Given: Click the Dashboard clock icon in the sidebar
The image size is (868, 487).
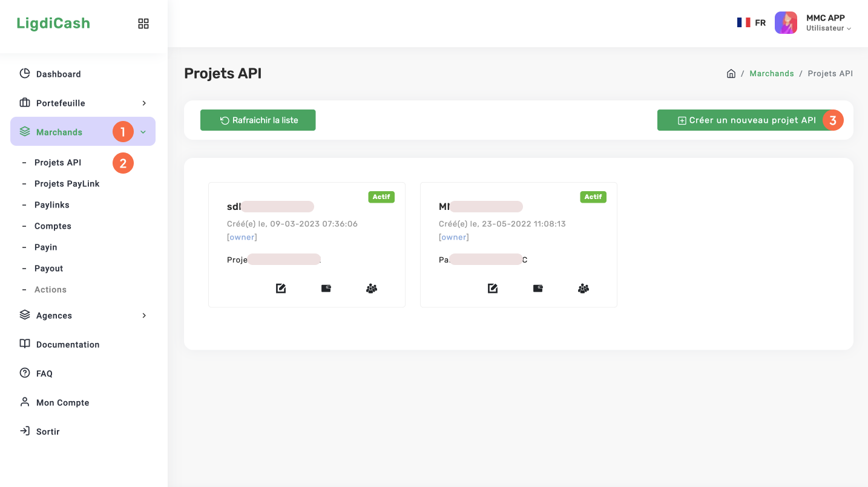Looking at the screenshot, I should coord(24,73).
